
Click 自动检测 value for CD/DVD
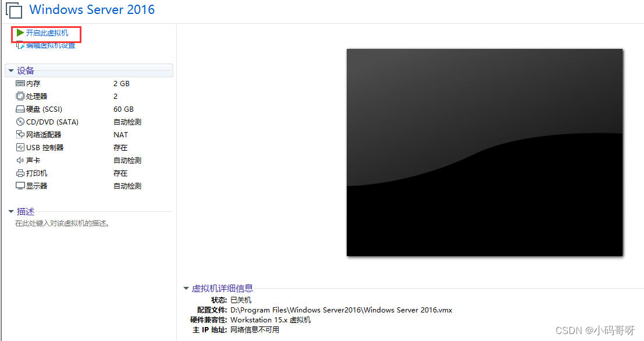coord(127,122)
